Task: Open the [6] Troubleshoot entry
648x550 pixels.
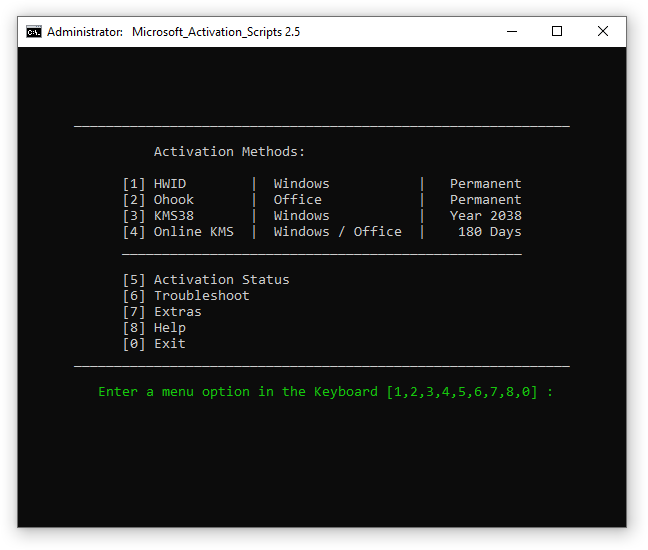Action: click(186, 296)
